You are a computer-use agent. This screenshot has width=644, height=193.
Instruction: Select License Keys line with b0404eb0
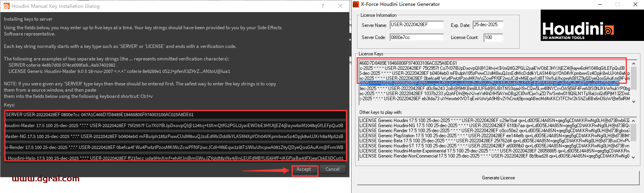494,73
